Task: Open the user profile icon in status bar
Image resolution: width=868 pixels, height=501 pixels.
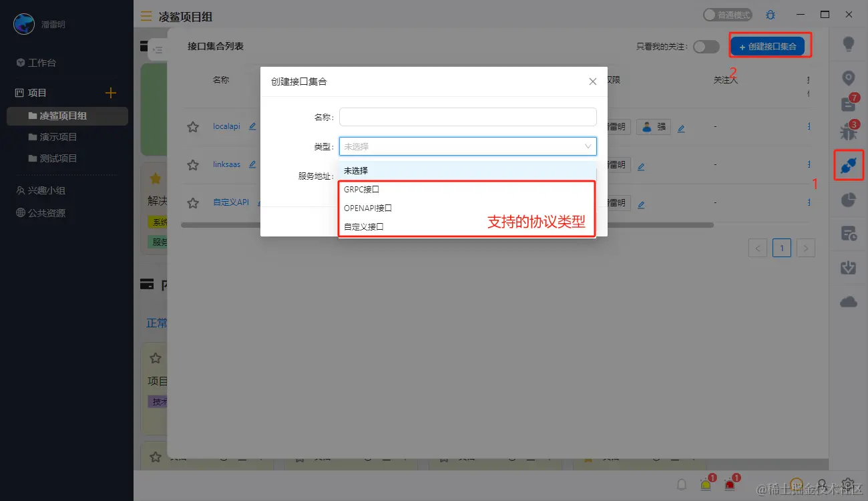Action: [x=823, y=484]
